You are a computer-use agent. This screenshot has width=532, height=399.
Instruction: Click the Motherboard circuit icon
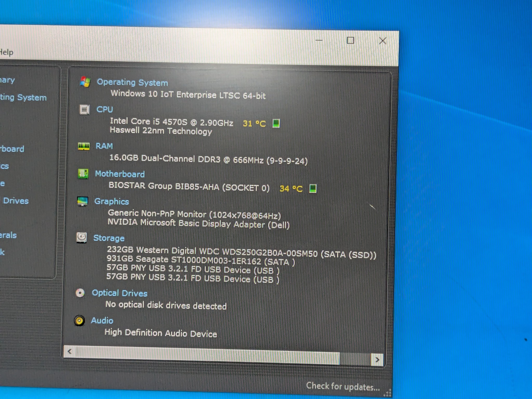(x=83, y=174)
